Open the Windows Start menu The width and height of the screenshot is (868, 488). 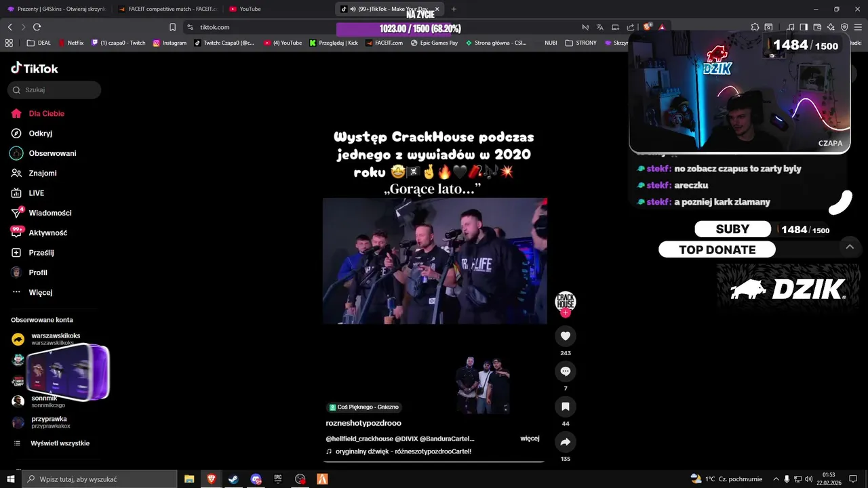pyautogui.click(x=11, y=479)
